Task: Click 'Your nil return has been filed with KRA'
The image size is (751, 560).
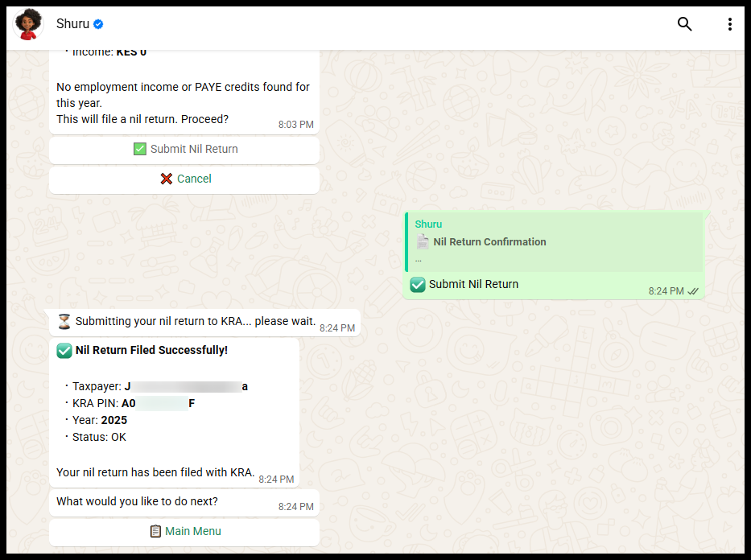Action: 155,472
